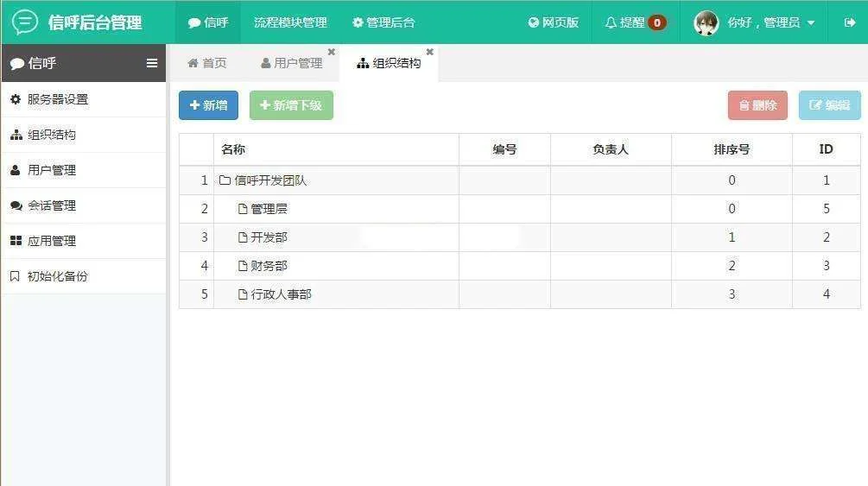This screenshot has width=868, height=486.
Task: Collapse the 信呼开发团队 folder row
Action: tap(225, 180)
